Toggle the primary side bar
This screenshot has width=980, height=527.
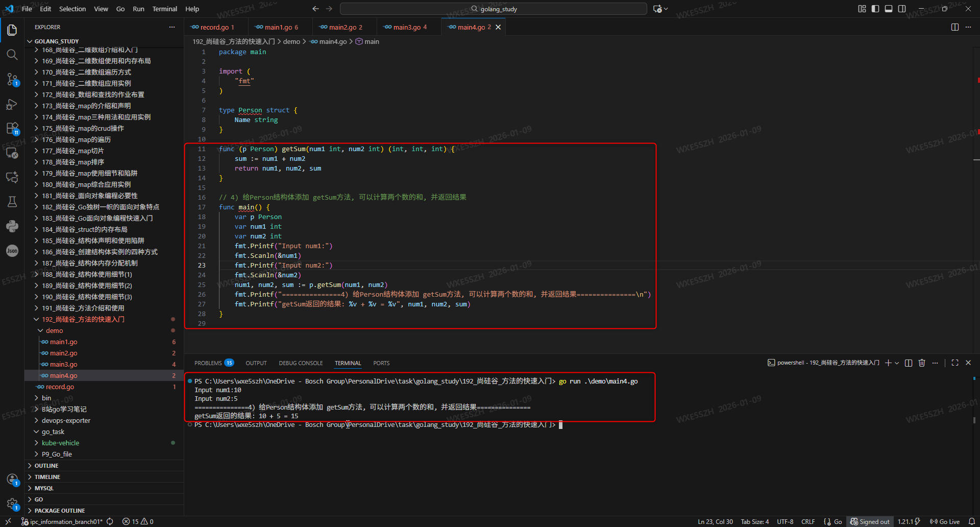click(x=875, y=9)
